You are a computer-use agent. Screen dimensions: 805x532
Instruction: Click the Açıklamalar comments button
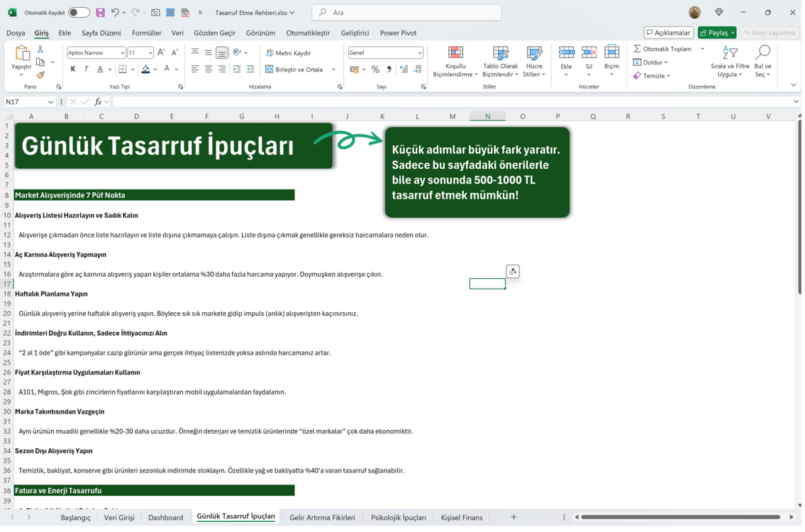[668, 33]
